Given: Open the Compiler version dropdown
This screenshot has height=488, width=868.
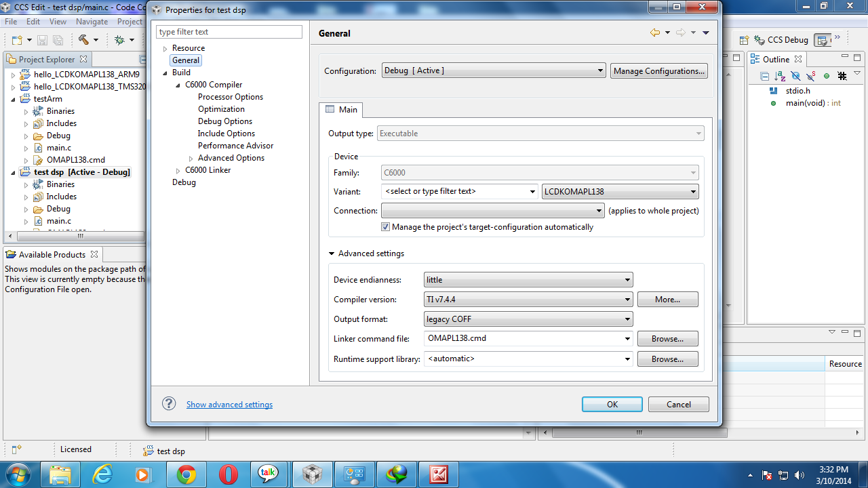Looking at the screenshot, I should [528, 300].
